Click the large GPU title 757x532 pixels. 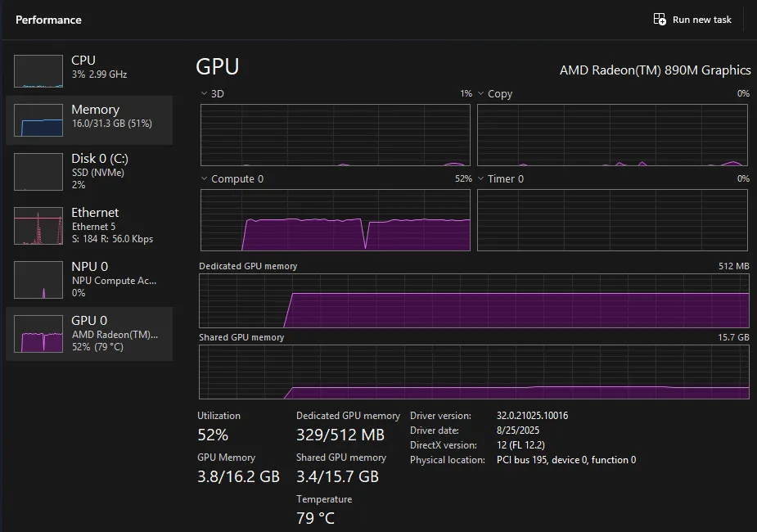coord(218,66)
